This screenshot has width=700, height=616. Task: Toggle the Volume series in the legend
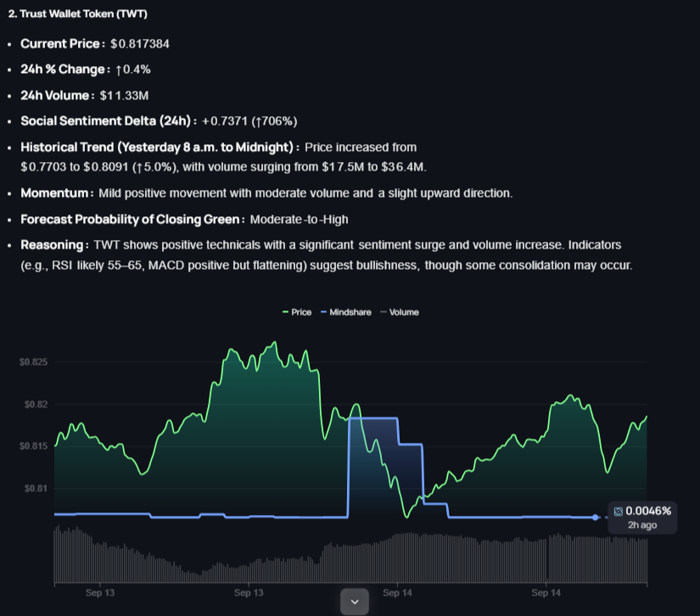point(400,312)
